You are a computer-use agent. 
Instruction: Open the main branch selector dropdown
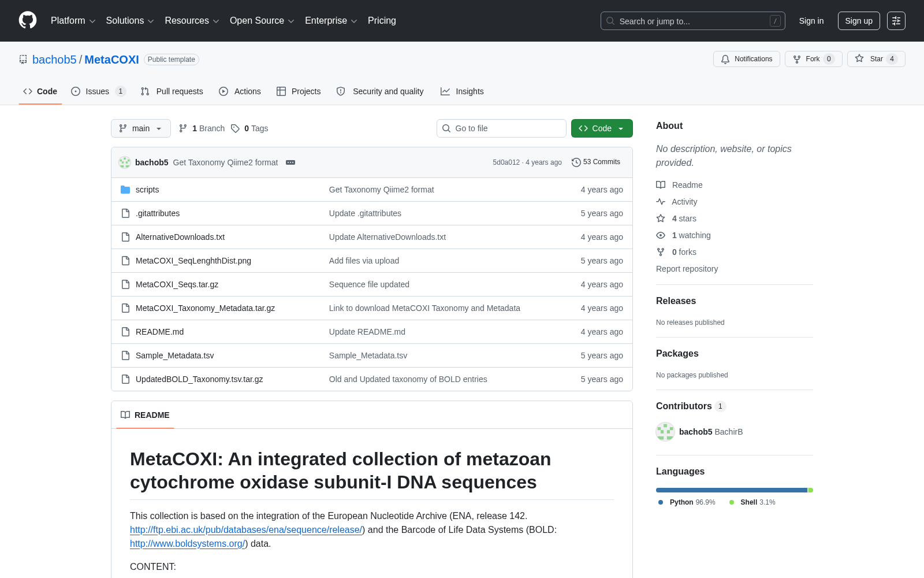(141, 128)
